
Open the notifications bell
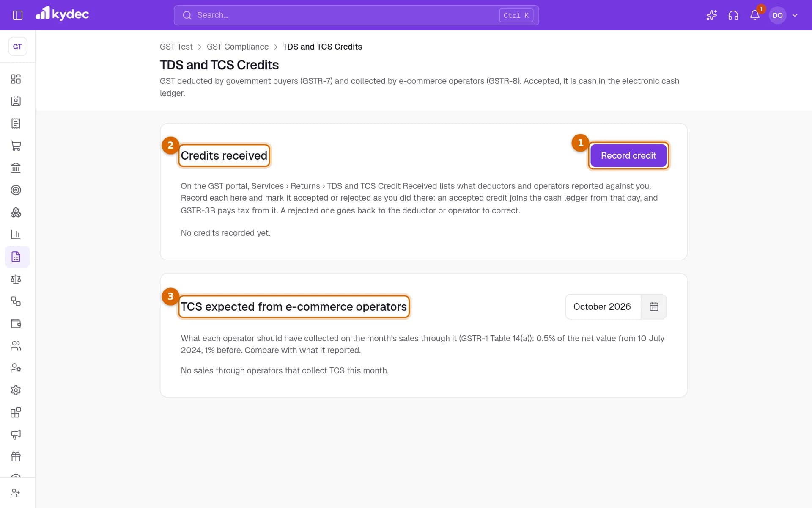tap(754, 15)
